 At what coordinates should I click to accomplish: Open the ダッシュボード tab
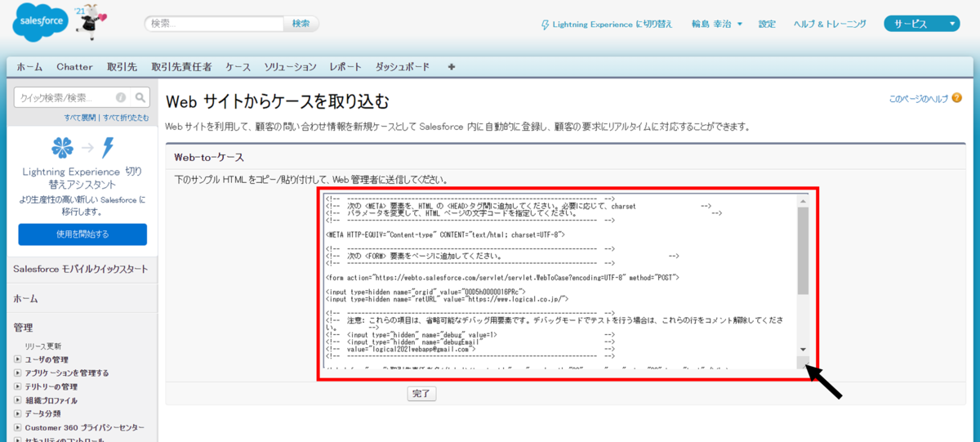402,66
